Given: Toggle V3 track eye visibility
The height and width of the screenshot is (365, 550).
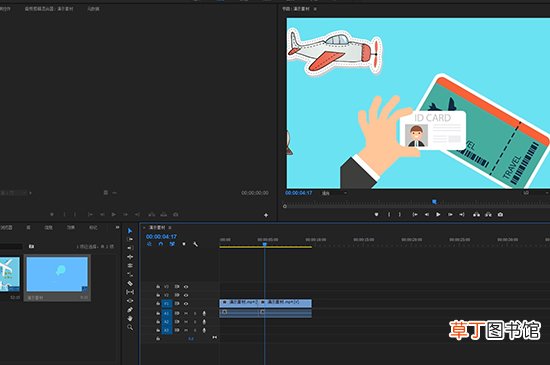Looking at the screenshot, I should [x=186, y=287].
